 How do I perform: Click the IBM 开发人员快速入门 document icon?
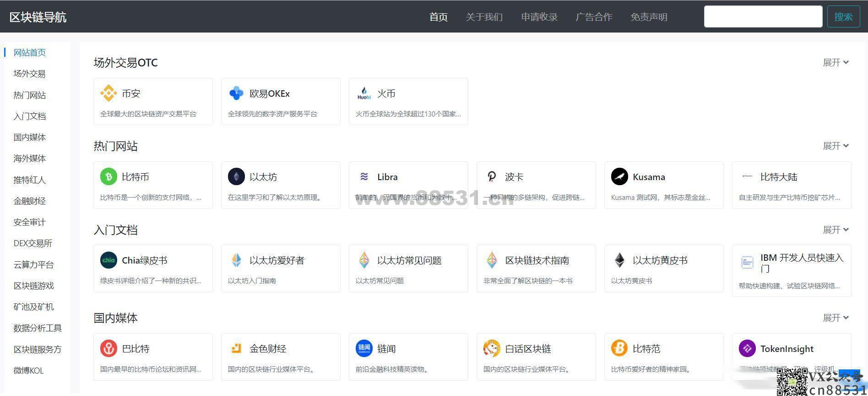tap(747, 263)
